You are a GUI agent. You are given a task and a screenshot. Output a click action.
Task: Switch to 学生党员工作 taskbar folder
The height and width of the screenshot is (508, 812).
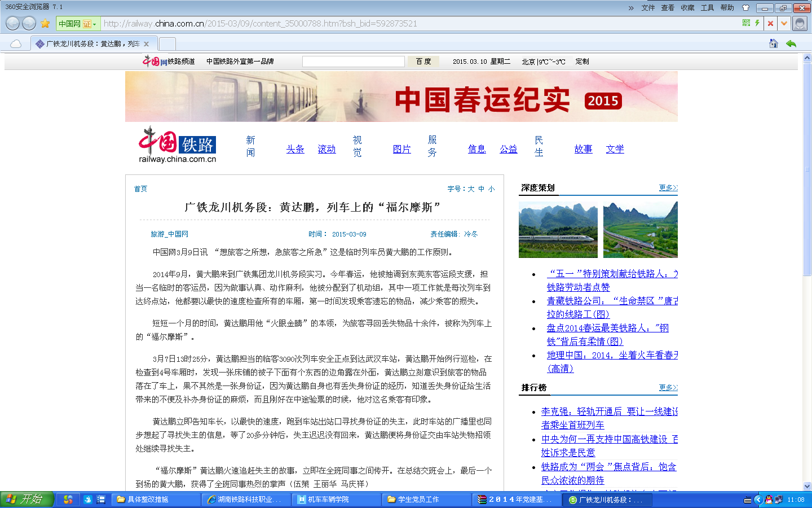click(427, 500)
